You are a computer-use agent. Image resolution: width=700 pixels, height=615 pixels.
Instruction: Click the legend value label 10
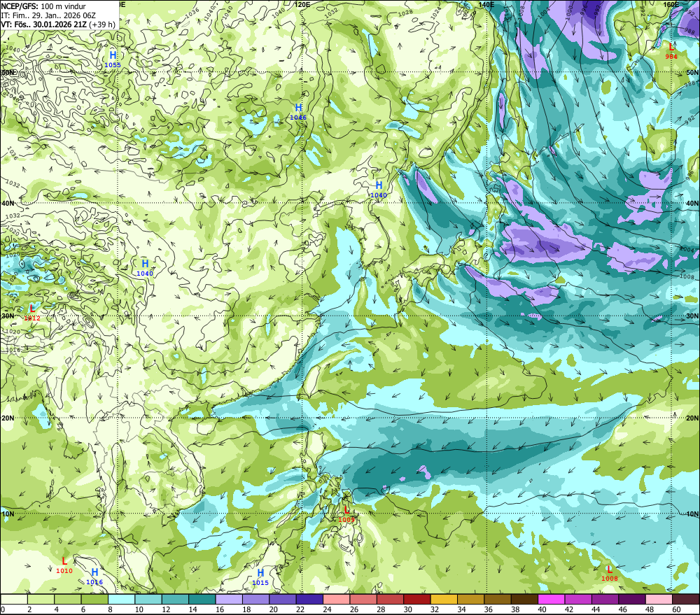139,609
